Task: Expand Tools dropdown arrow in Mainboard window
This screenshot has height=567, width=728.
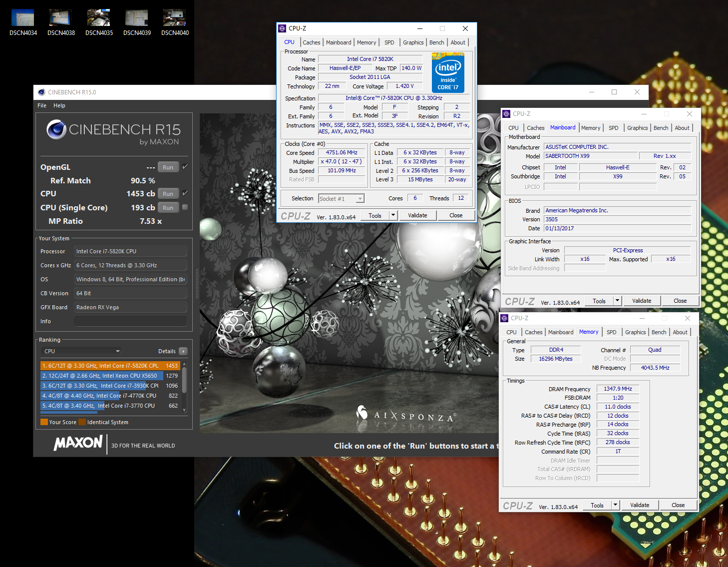Action: point(618,301)
